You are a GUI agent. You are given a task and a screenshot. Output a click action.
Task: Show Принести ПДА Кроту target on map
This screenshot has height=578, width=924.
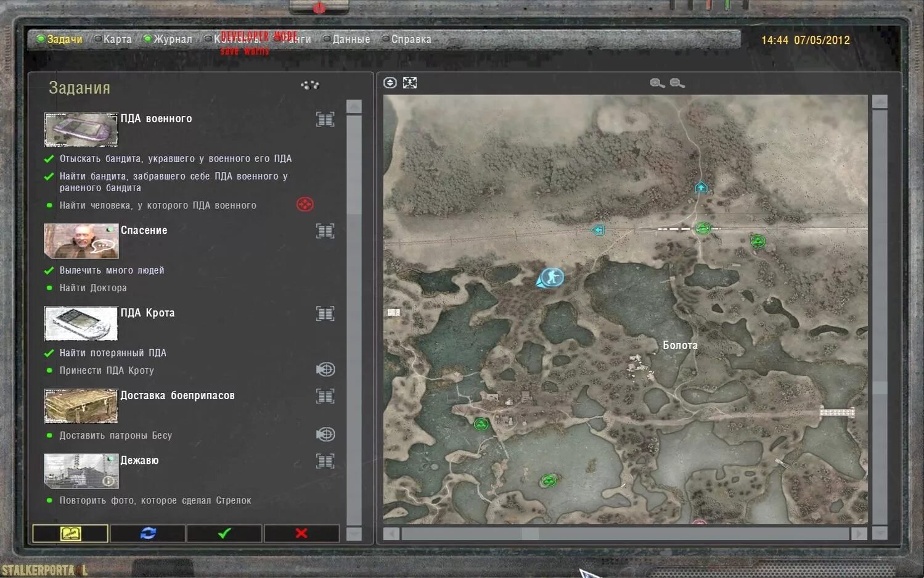point(325,370)
